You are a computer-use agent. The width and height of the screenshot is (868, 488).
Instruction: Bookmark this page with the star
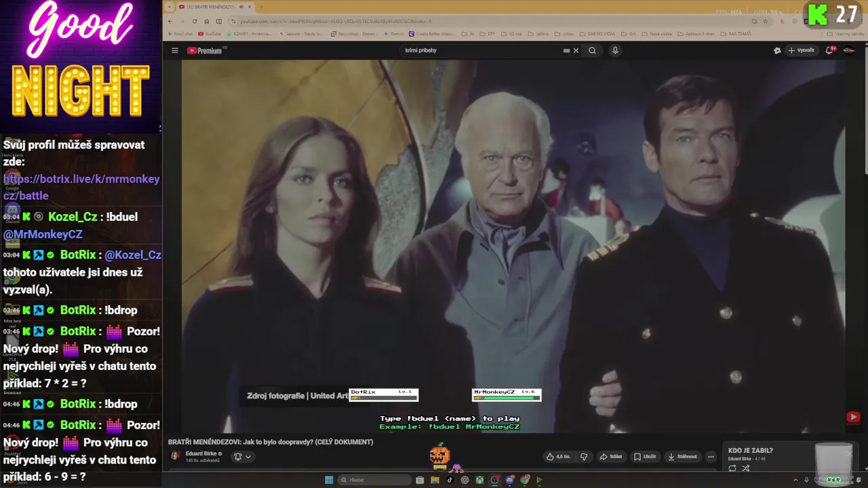(x=767, y=21)
